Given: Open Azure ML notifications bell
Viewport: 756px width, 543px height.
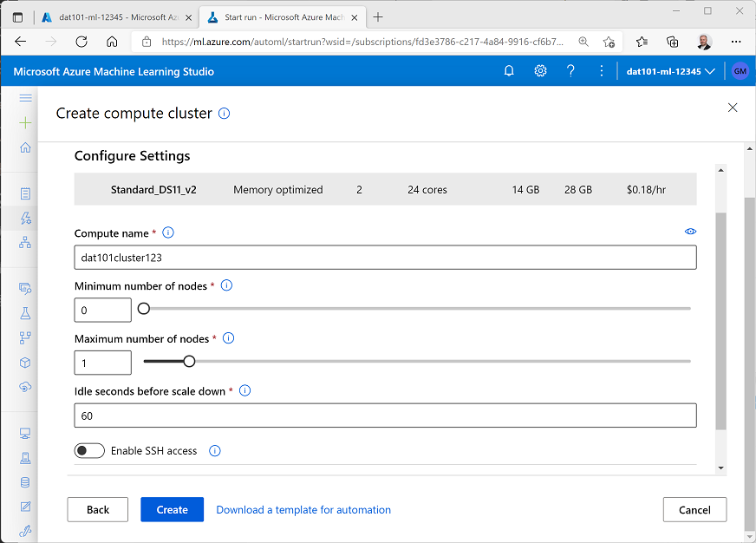Looking at the screenshot, I should pos(509,70).
